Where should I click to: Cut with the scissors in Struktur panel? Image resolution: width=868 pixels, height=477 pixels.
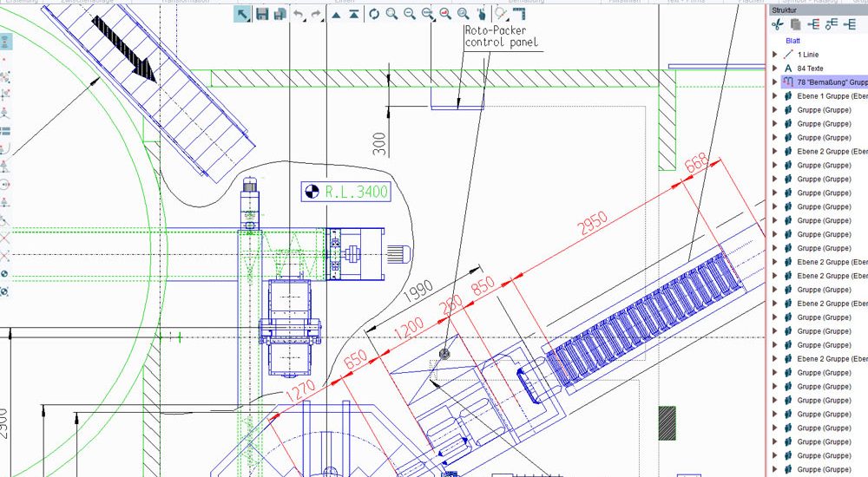tap(777, 24)
